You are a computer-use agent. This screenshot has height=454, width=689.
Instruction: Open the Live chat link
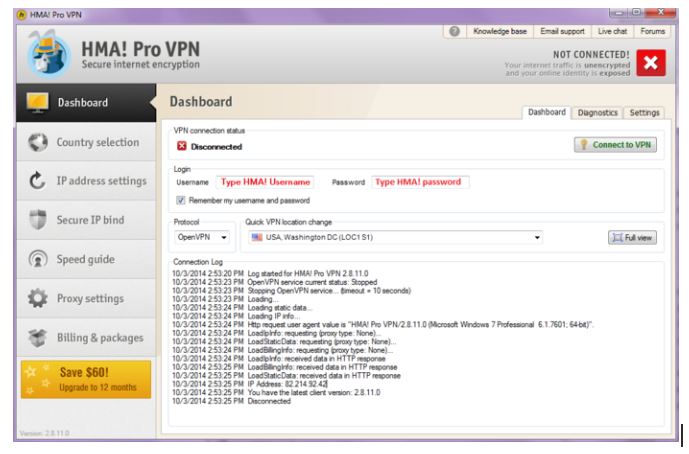point(612,31)
